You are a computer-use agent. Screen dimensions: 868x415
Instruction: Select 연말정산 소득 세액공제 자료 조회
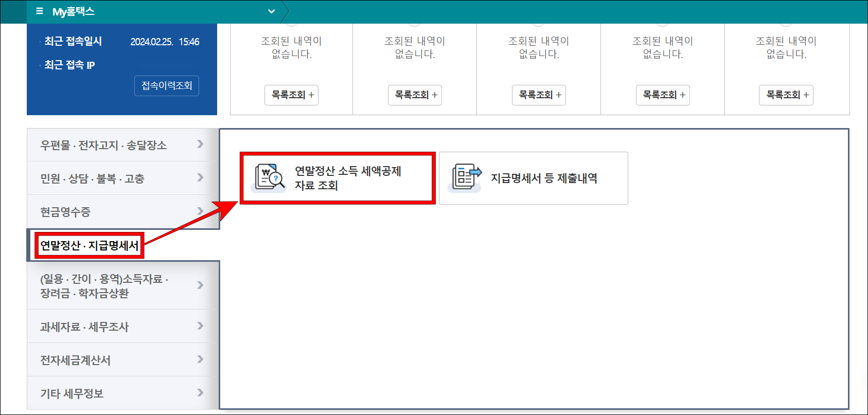pyautogui.click(x=338, y=178)
